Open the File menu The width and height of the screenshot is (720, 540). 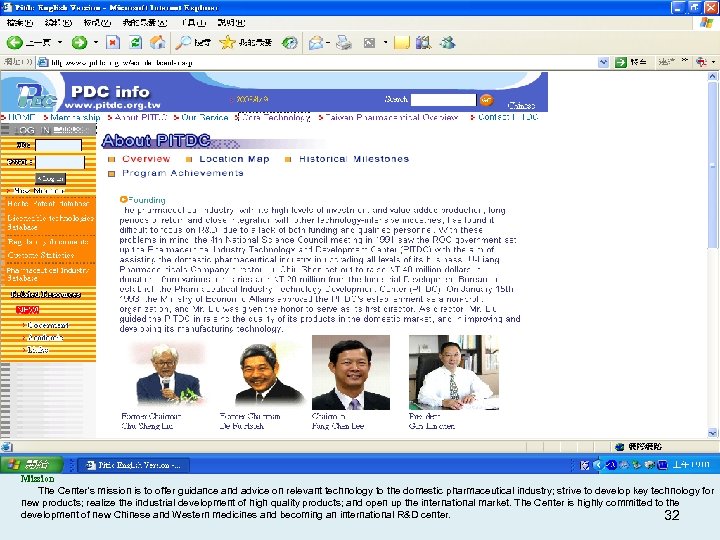coord(20,22)
